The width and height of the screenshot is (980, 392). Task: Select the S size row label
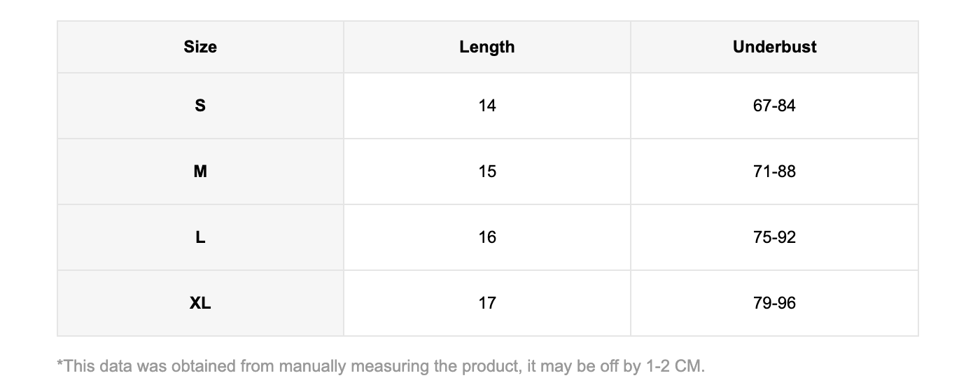pyautogui.click(x=200, y=106)
